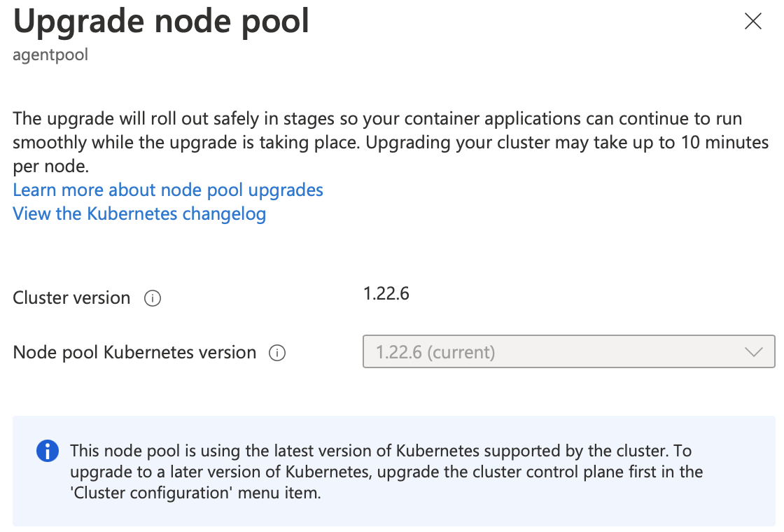Select the 1.22.6 (current) value text
The image size is (784, 532).
point(435,352)
